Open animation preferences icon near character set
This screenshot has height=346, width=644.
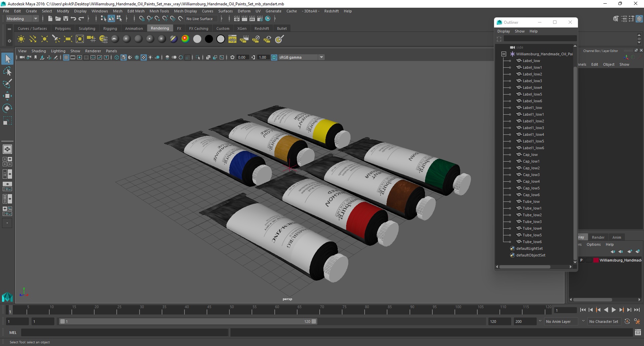(637, 322)
